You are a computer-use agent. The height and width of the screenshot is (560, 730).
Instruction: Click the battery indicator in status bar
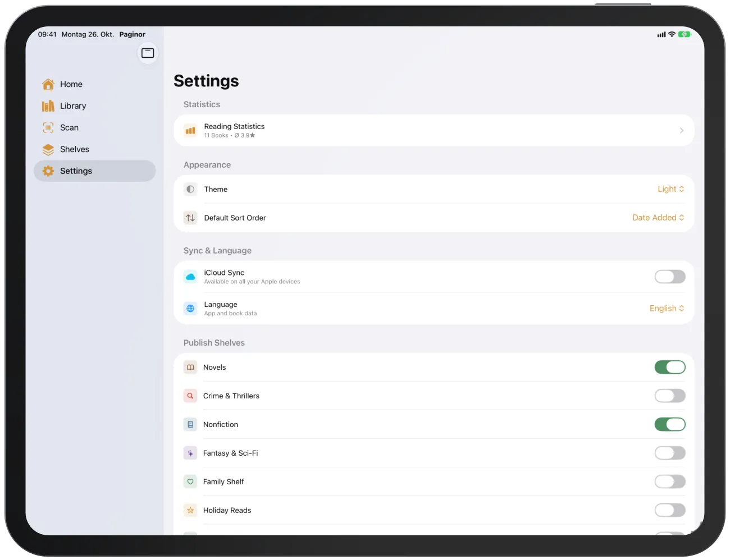coord(685,34)
